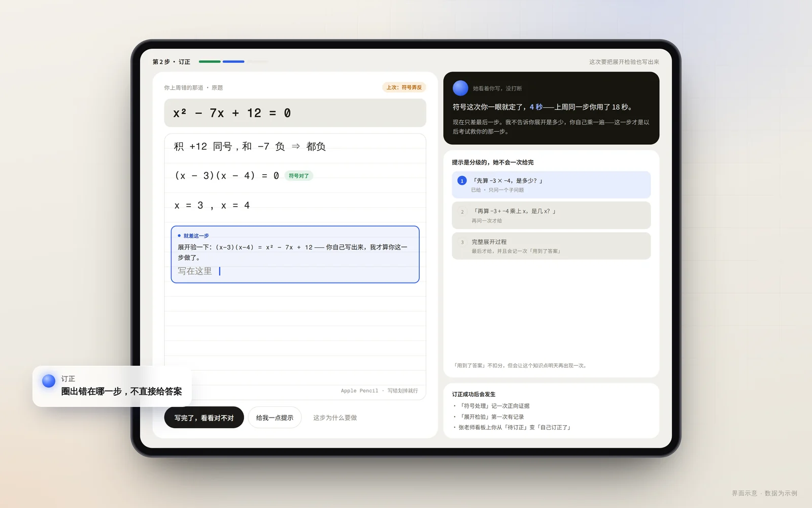Click the blue orb in the 订正 tooltip
812x508 pixels.
coord(49,381)
